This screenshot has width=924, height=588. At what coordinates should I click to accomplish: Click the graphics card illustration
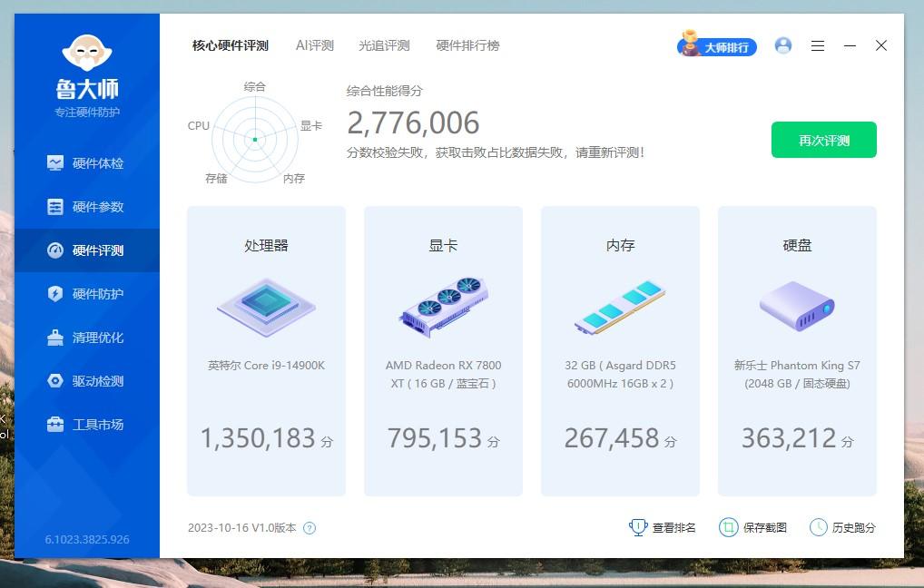click(x=444, y=307)
